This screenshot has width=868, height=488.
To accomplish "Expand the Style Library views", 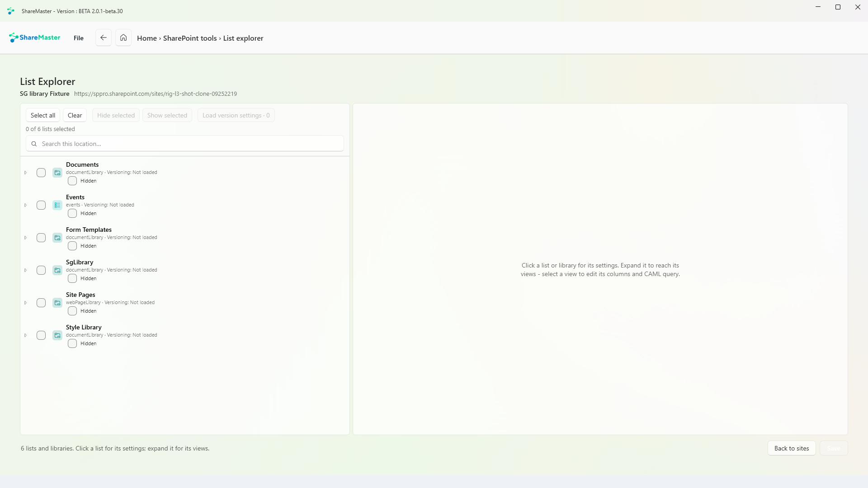I will tap(26, 335).
